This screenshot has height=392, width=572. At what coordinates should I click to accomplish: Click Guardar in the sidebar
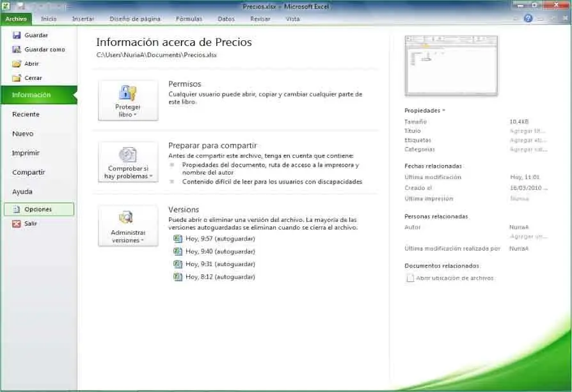[x=36, y=35]
